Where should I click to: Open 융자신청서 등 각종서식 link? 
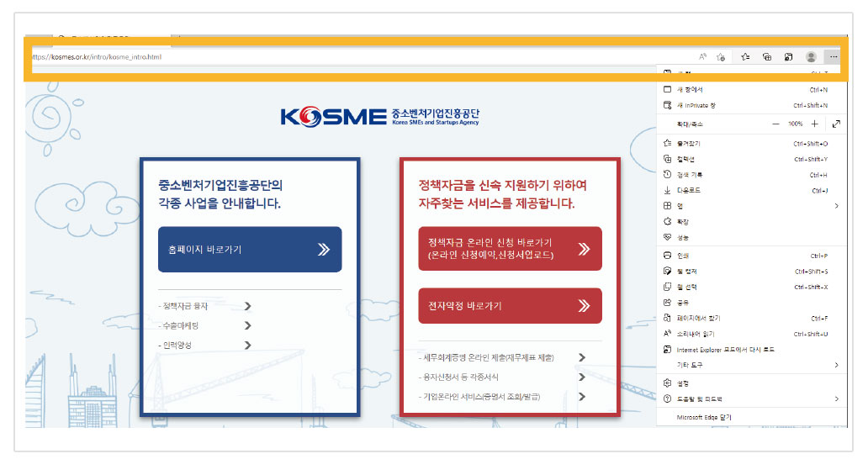[502, 377]
